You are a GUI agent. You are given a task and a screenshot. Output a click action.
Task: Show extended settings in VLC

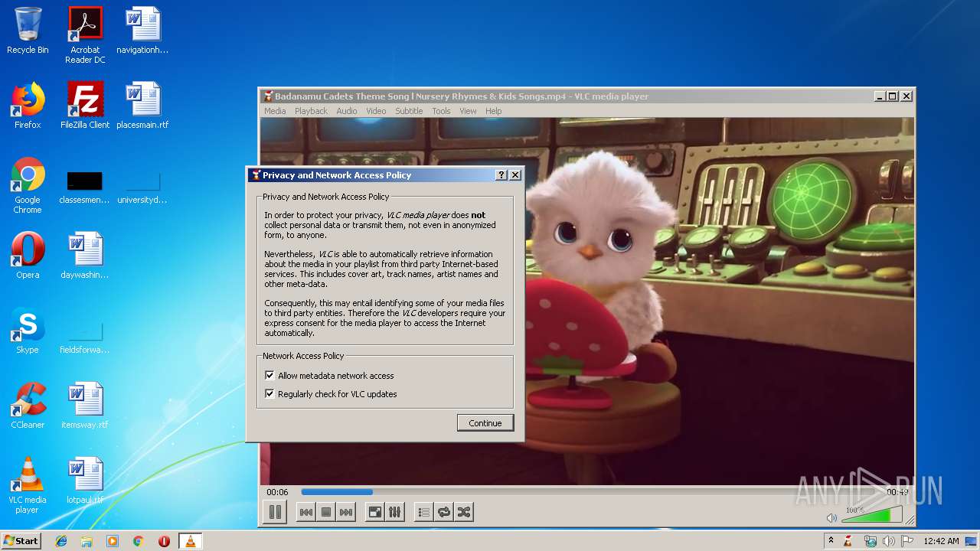[395, 512]
